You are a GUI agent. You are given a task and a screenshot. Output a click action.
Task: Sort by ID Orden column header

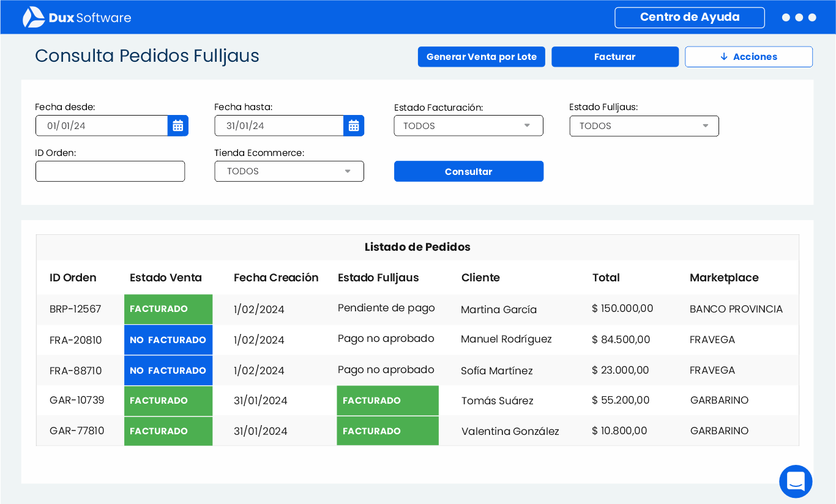click(x=73, y=278)
